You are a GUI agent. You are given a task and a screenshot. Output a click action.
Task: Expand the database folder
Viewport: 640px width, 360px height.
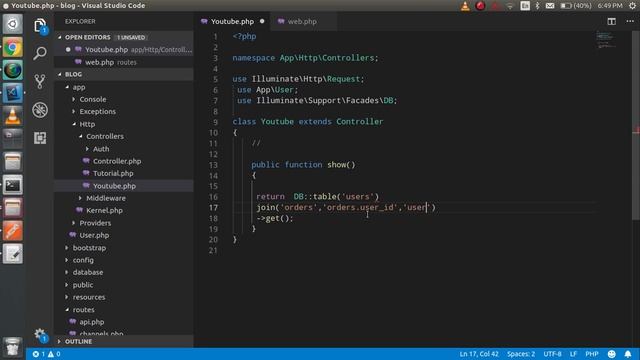[88, 272]
